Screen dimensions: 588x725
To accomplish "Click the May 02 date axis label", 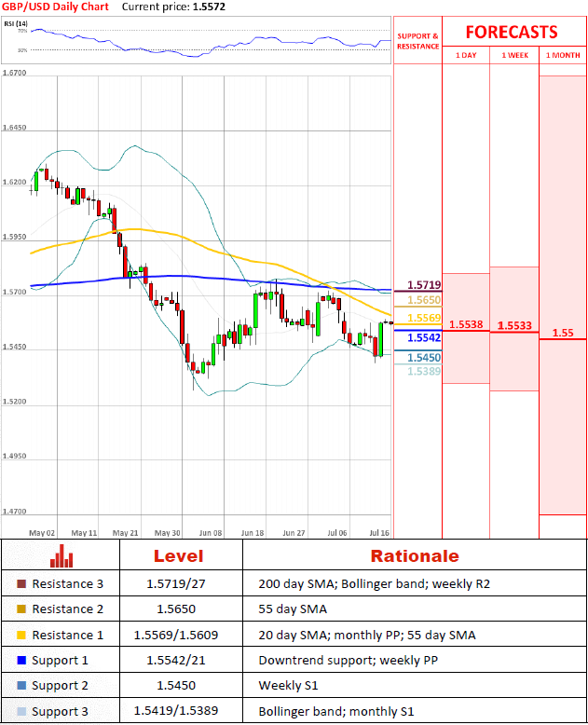I will 42,533.
